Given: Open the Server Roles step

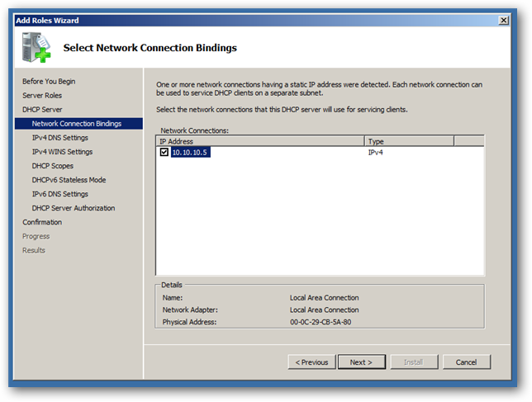Looking at the screenshot, I should (42, 96).
